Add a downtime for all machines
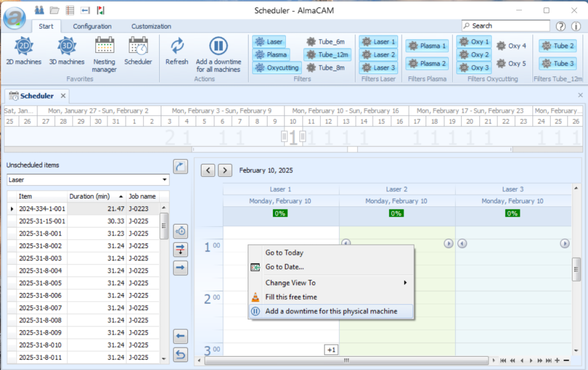 pos(218,54)
